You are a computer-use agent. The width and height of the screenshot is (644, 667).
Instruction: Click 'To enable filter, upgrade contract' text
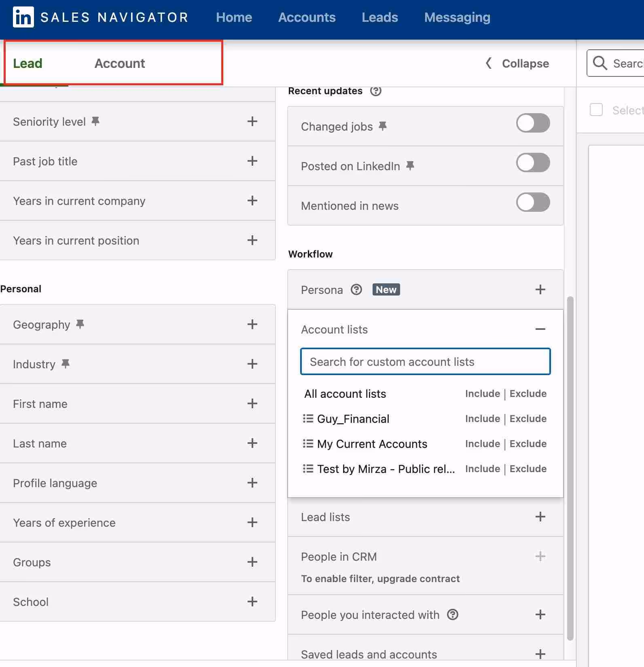(380, 578)
